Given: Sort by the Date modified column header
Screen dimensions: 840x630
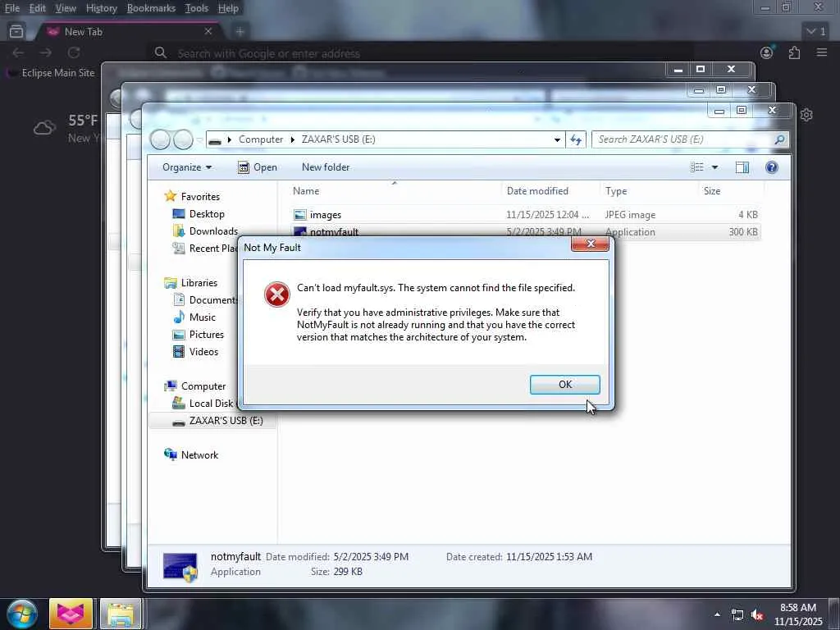Looking at the screenshot, I should [537, 190].
